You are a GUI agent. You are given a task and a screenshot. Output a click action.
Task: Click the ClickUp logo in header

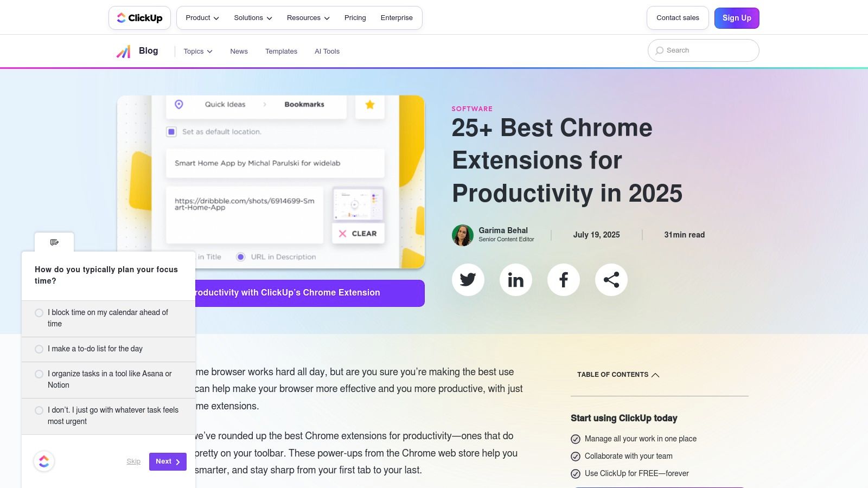[139, 18]
